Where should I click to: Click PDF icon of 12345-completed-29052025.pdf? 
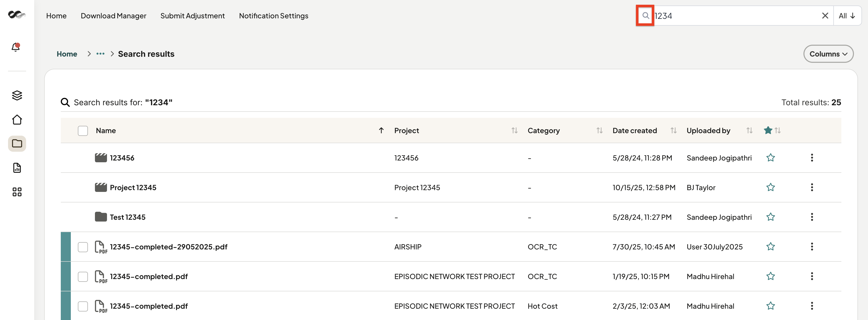(101, 247)
